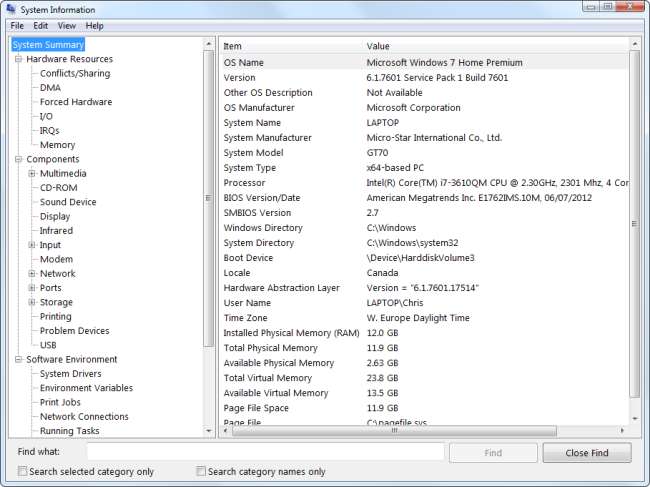650x487 pixels.
Task: Tick Search category names only checkbox
Action: point(201,472)
